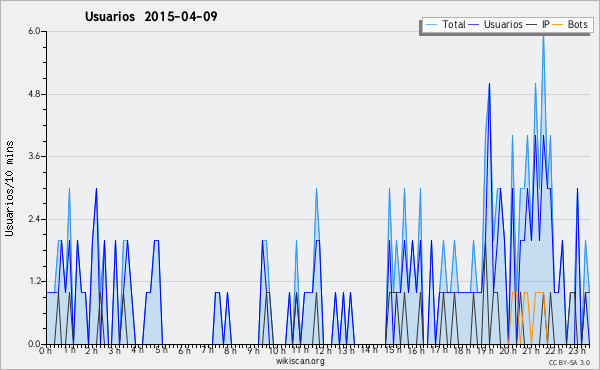Click the '19 h' x-axis tick label

coord(485,350)
